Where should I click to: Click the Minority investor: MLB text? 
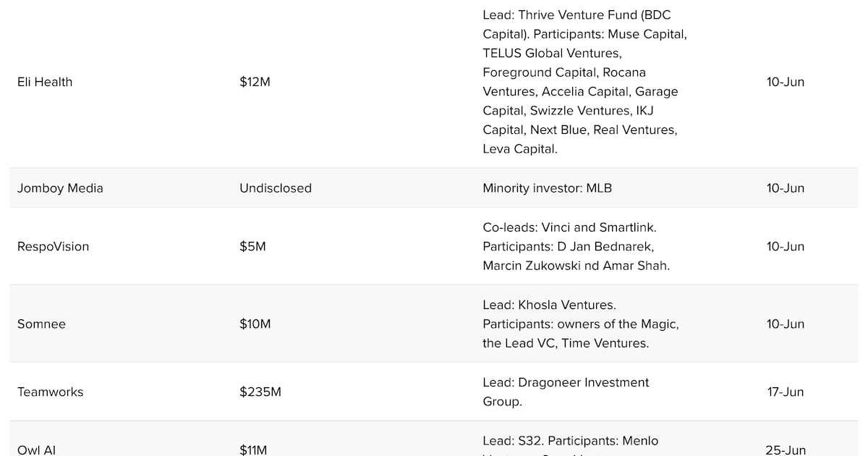coord(547,188)
